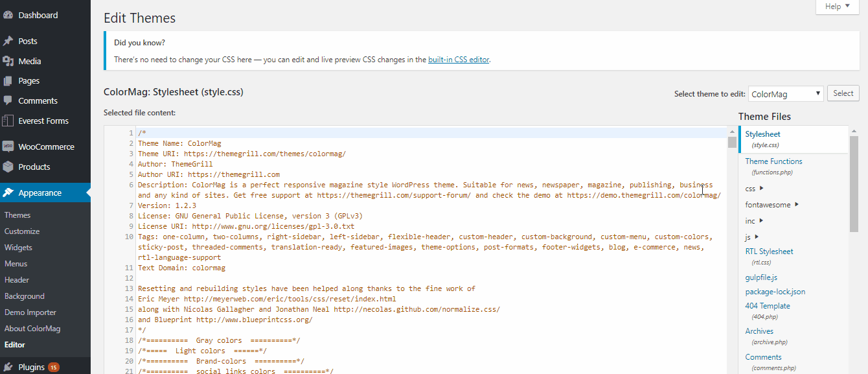Click the Theme Name: ColorMag line
The image size is (868, 374).
coord(179,143)
